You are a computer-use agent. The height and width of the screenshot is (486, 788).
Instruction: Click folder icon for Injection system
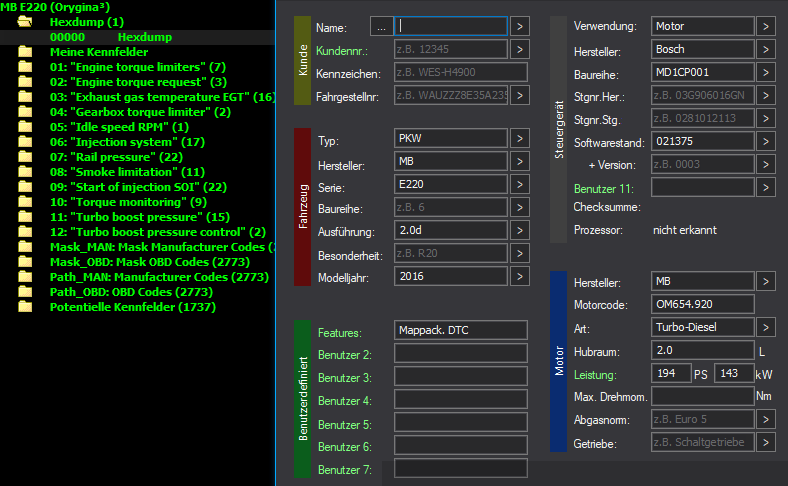(25, 142)
